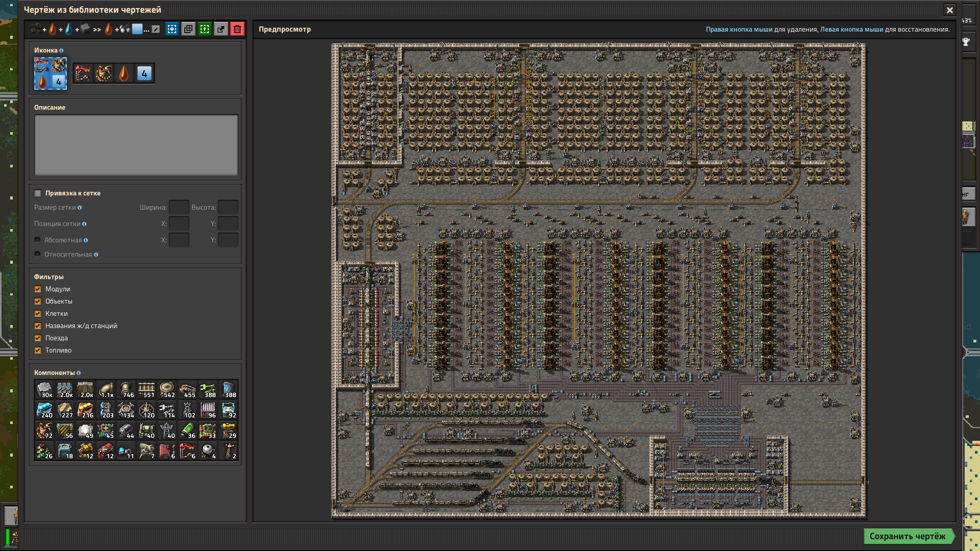
Task: Click the big electric pole showing 40
Action: pyautogui.click(x=167, y=431)
